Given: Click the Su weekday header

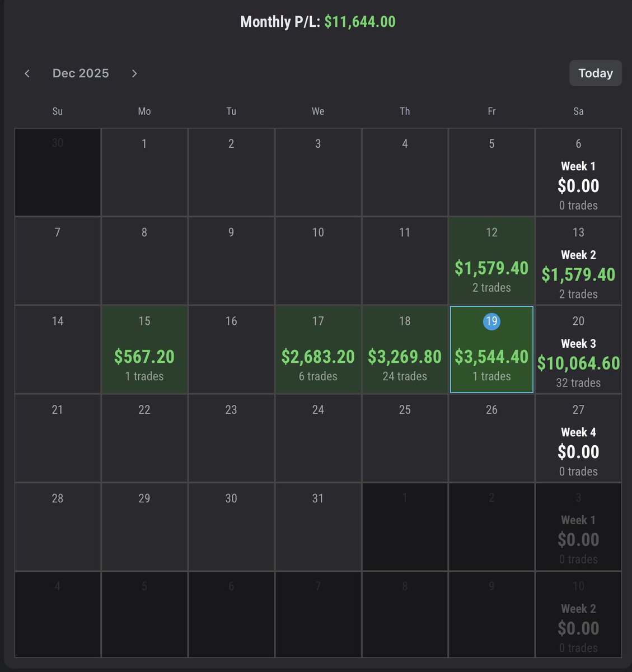Looking at the screenshot, I should pos(58,111).
